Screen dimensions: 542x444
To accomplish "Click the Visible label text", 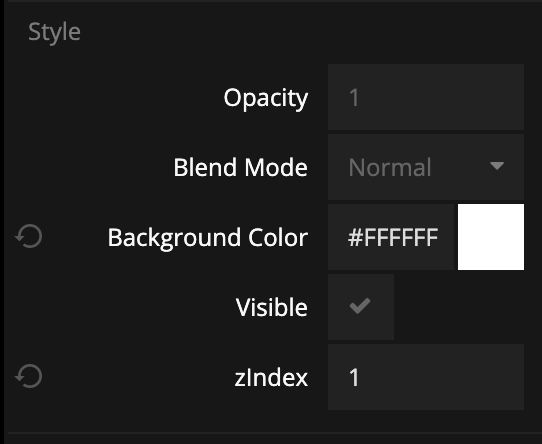I will [272, 307].
